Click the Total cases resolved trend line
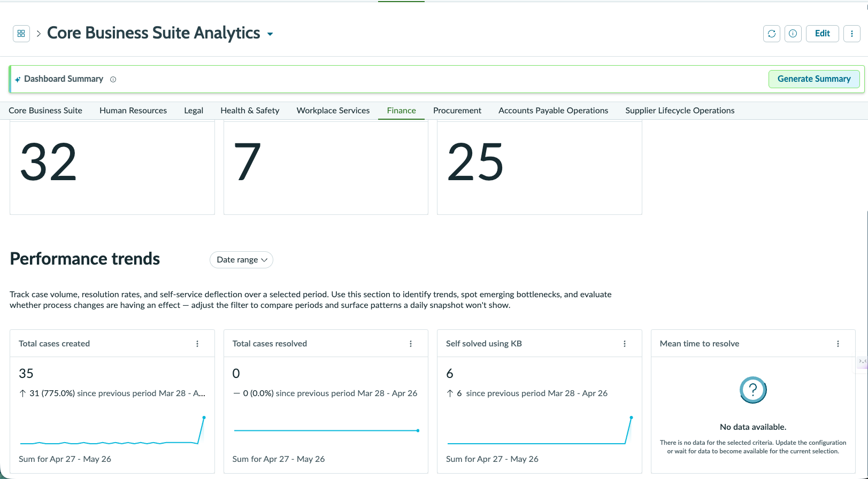Screen dimensions: 868x479 [x=326, y=430]
